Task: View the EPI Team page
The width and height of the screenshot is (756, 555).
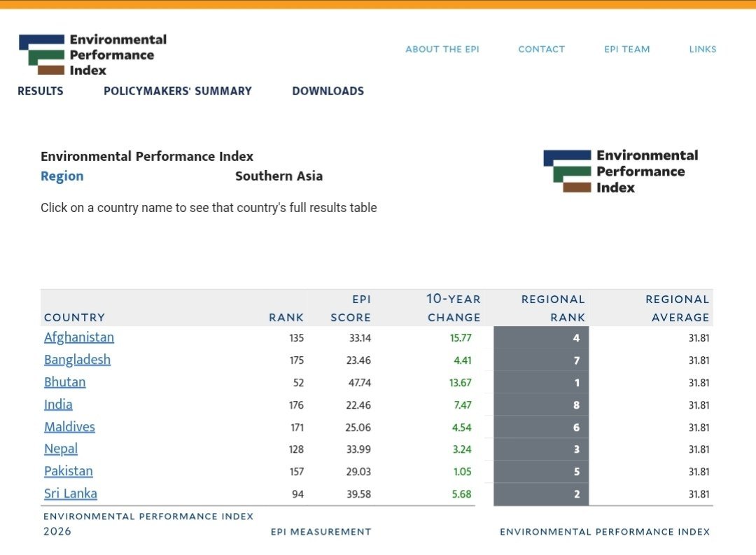Action: tap(626, 49)
